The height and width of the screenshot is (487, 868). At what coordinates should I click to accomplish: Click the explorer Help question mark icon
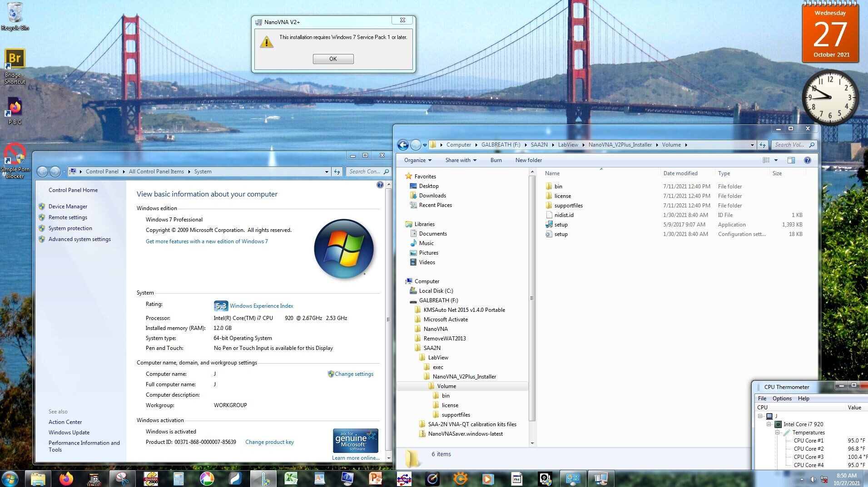[x=807, y=160]
